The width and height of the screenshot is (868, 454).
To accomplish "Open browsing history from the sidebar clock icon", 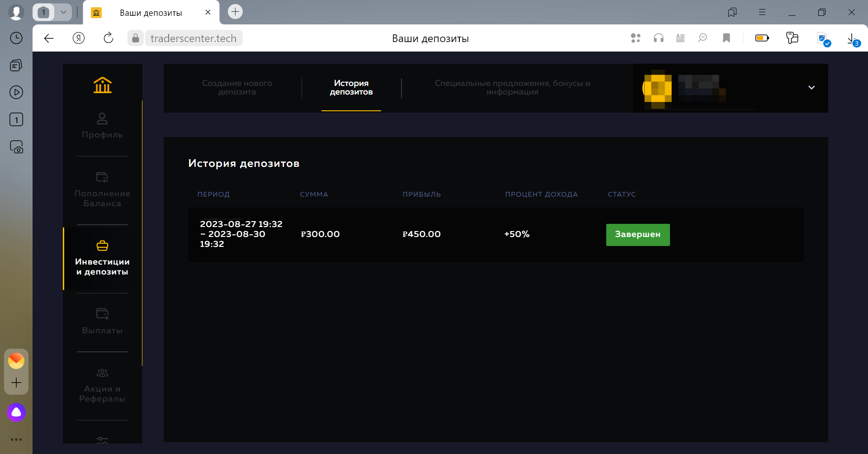I will [16, 38].
